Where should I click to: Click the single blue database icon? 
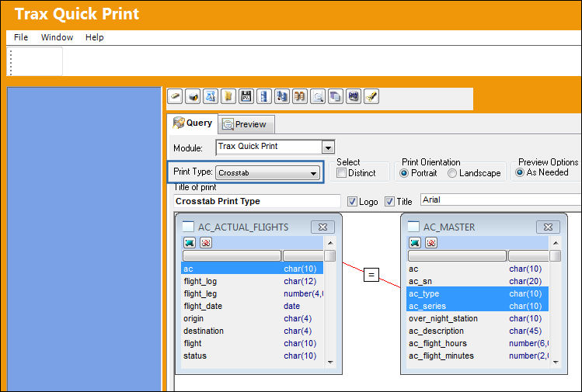pyautogui.click(x=264, y=96)
